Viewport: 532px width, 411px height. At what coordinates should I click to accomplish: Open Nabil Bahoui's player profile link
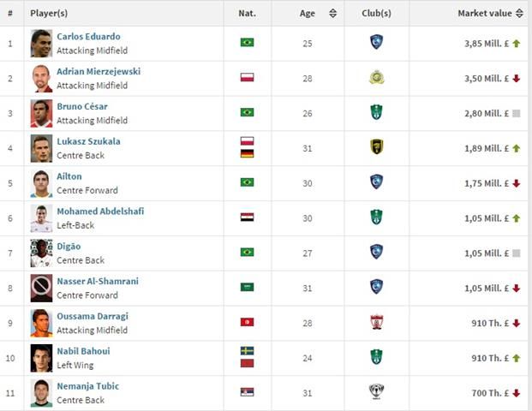click(83, 351)
